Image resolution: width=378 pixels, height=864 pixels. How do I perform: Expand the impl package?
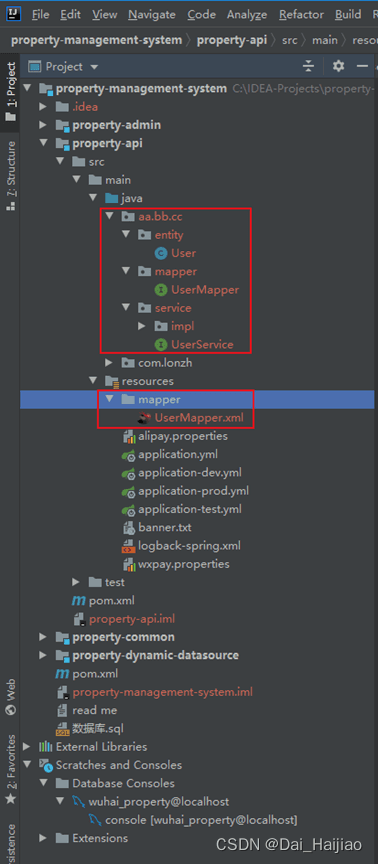[142, 326]
